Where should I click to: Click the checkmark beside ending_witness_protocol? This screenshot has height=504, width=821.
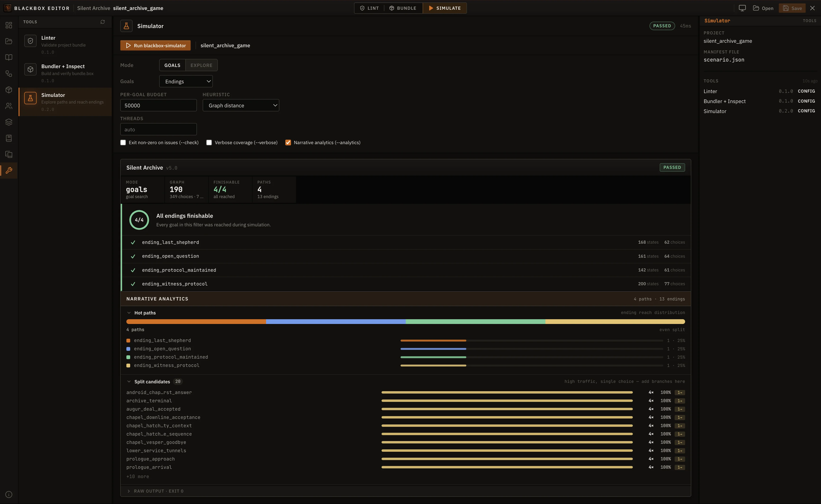coord(133,284)
